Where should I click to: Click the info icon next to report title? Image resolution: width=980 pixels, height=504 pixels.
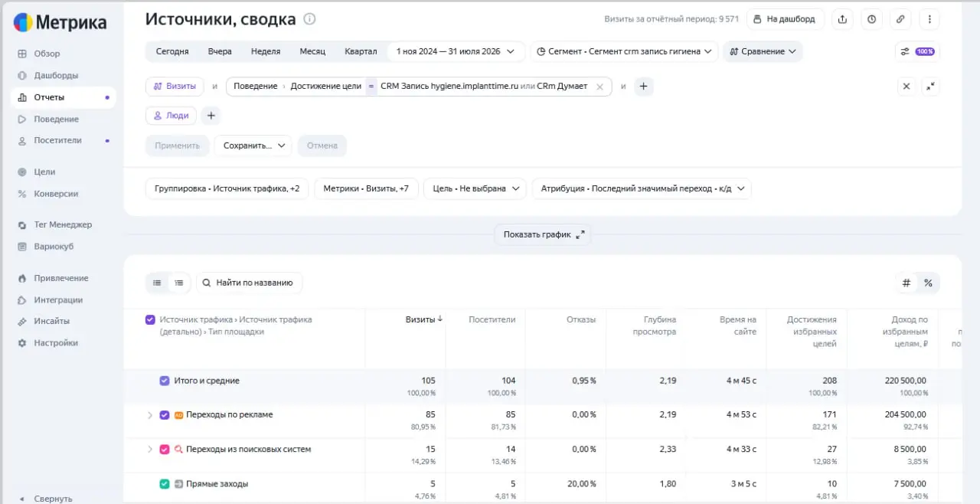[x=309, y=19]
